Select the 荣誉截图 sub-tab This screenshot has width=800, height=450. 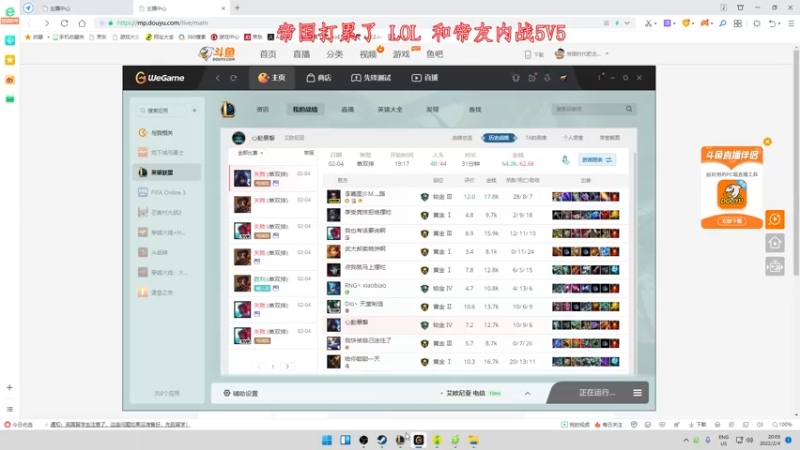(x=609, y=138)
